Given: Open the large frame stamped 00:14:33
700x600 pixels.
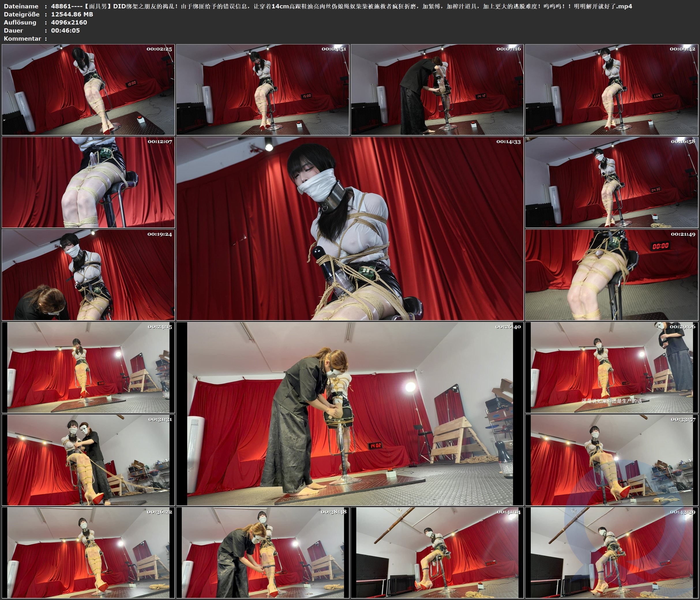Looking at the screenshot, I should pos(350,229).
